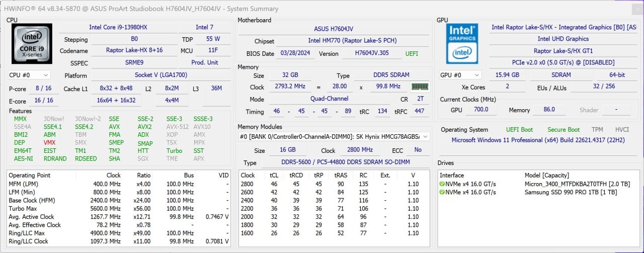Click the Model [Capacity] column header in Drives
This screenshot has height=253, width=644.
point(546,175)
